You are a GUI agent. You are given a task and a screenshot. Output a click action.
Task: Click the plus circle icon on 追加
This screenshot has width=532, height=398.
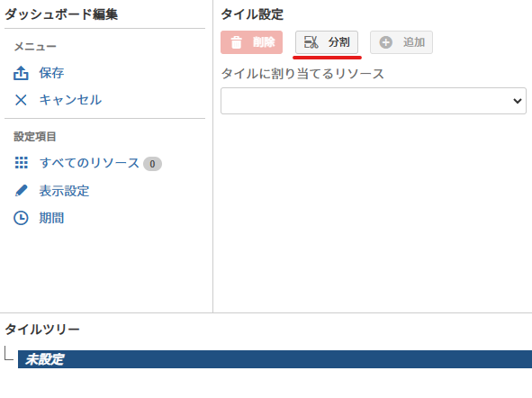tap(386, 42)
